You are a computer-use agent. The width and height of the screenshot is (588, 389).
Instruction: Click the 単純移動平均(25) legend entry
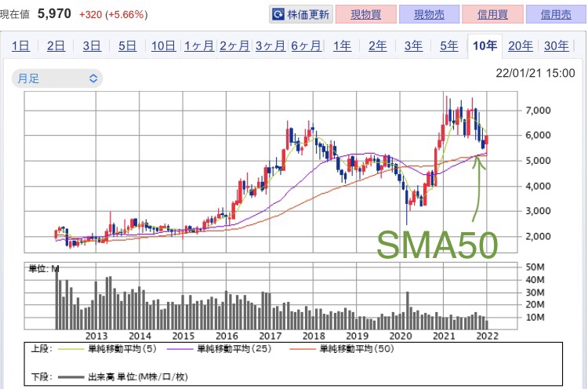click(x=219, y=349)
